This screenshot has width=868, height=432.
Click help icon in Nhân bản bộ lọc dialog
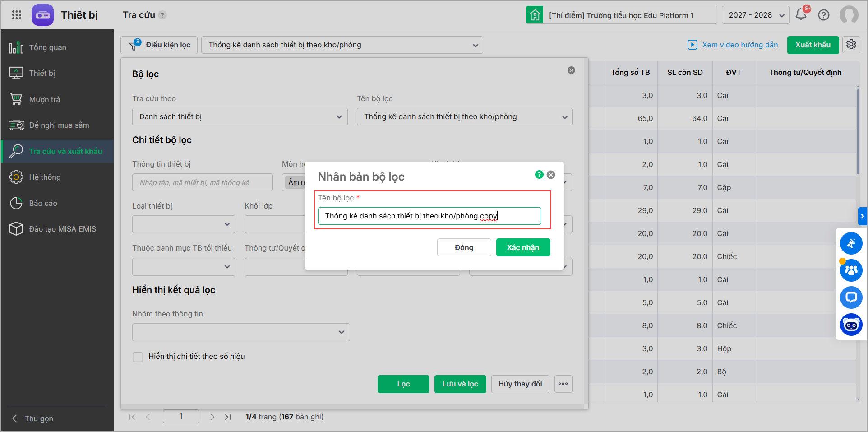click(539, 175)
